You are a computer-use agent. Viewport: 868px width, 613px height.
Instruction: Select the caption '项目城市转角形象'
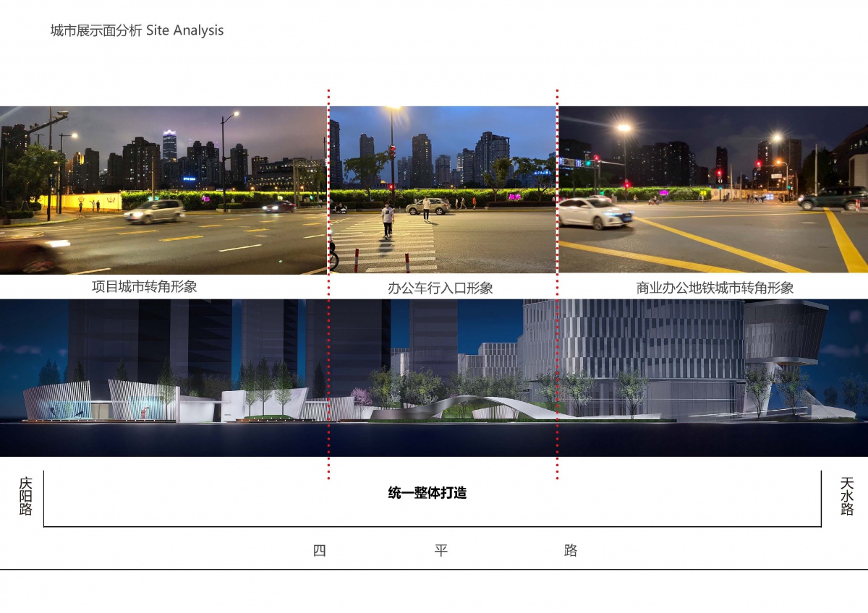tap(145, 286)
